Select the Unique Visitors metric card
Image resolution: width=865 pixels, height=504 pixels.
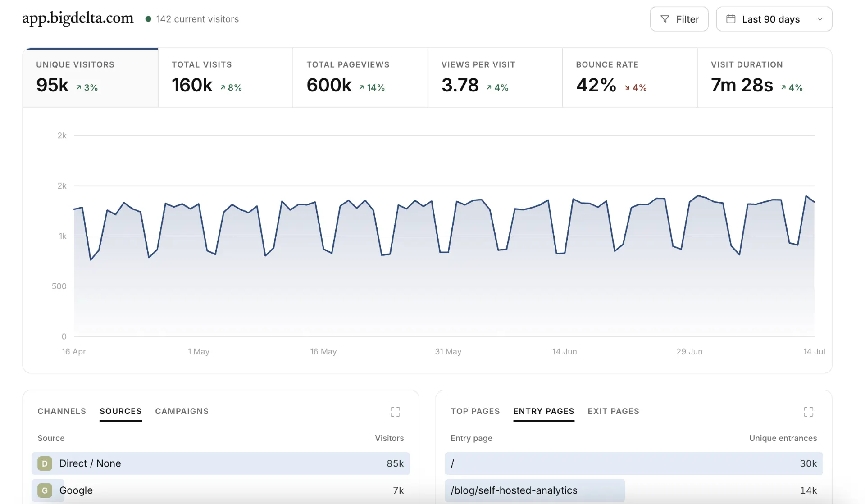pos(91,77)
